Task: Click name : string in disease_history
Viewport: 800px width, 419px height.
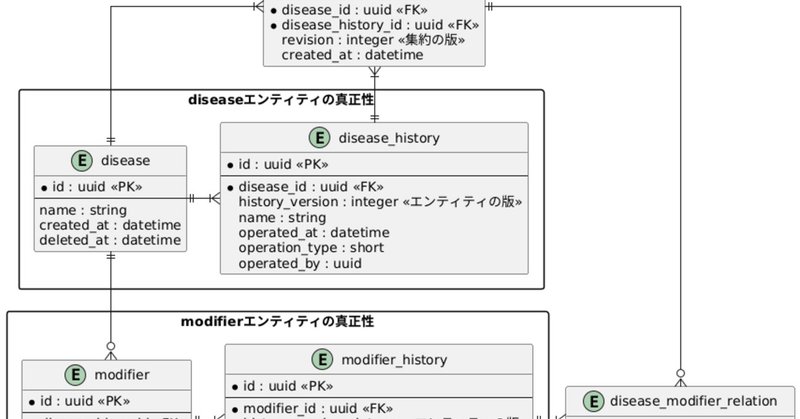Action: (x=282, y=218)
